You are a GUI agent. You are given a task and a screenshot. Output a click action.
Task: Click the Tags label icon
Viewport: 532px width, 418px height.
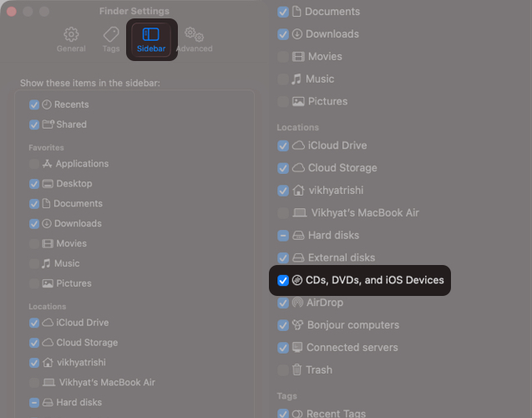pos(111,34)
